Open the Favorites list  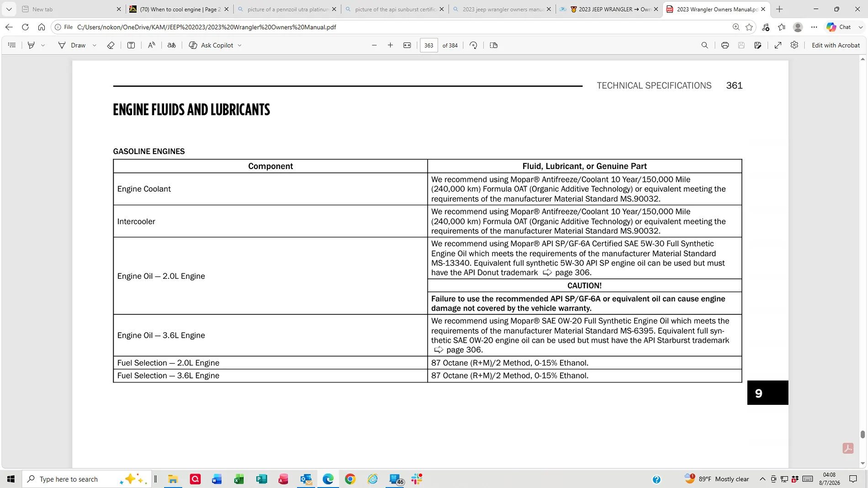click(782, 27)
